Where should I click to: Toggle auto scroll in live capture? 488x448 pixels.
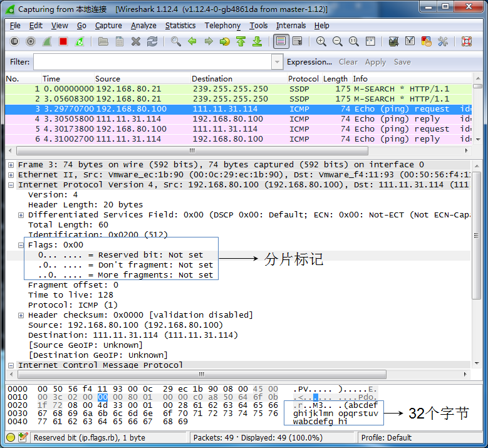[298, 41]
